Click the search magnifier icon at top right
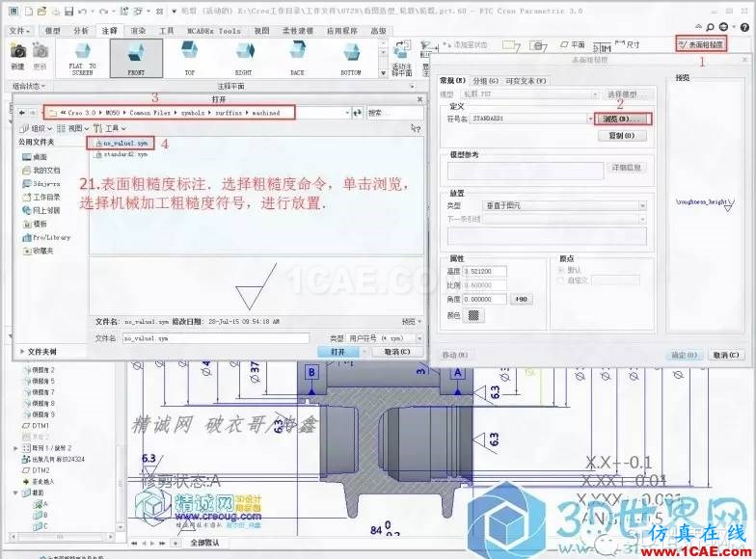 710,27
